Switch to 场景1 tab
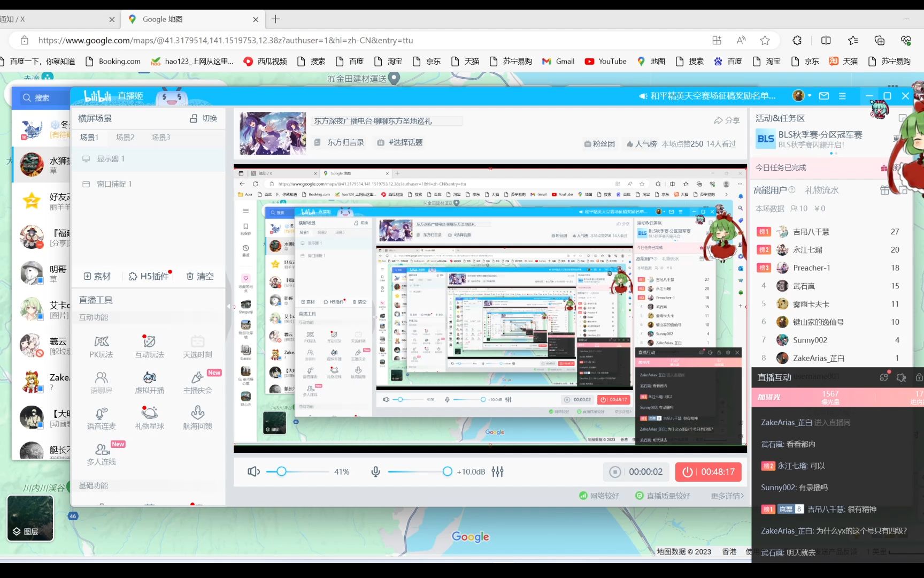Viewport: 924px width, 578px height. pyautogui.click(x=89, y=138)
